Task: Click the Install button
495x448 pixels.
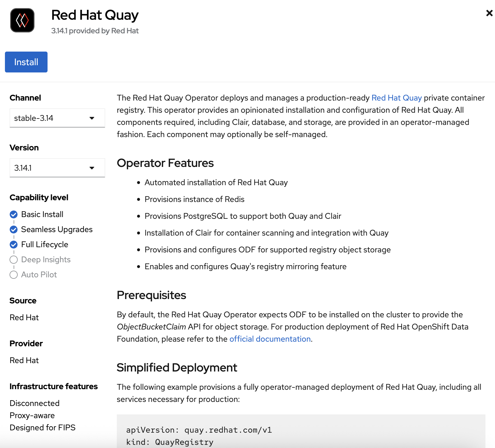Action: 26,62
